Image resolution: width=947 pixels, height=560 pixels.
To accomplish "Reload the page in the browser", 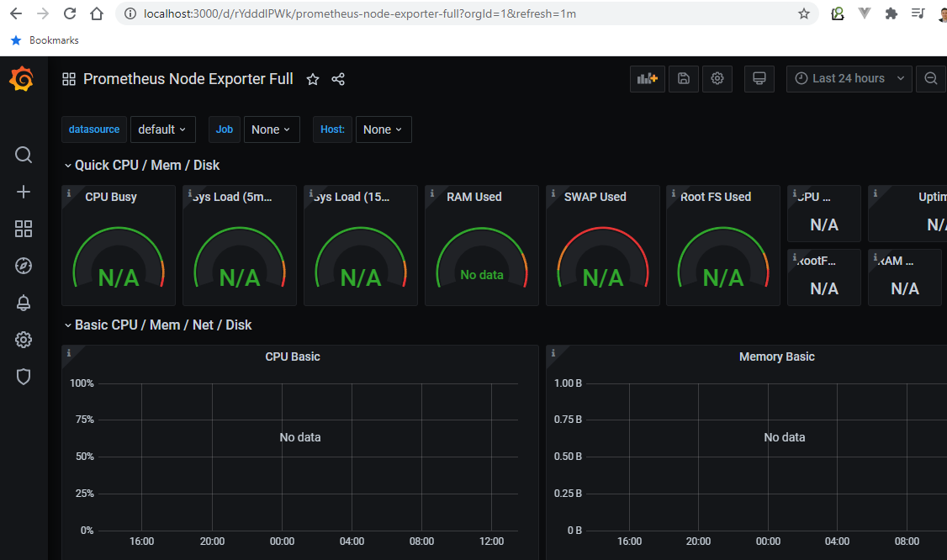I will (x=70, y=13).
